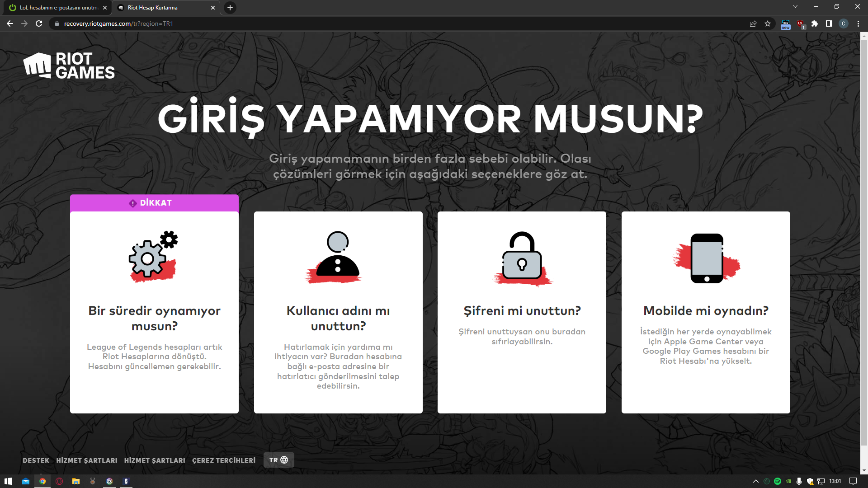Image resolution: width=868 pixels, height=488 pixels.
Task: Open a new browser tab
Action: (x=230, y=8)
